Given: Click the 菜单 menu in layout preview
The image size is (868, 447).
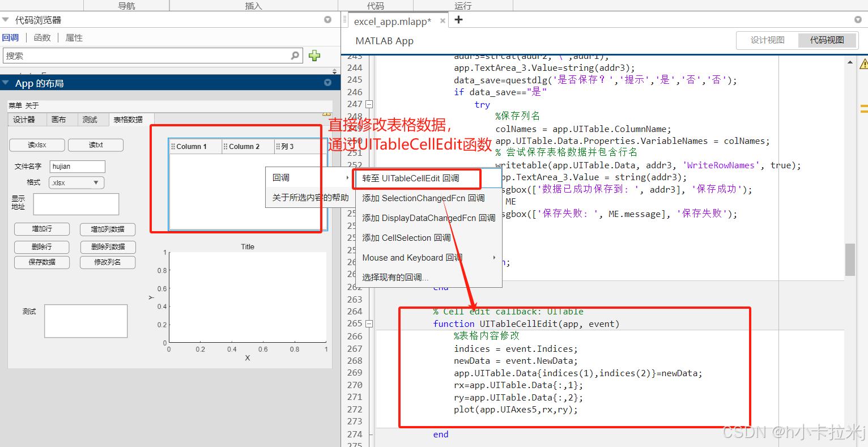Looking at the screenshot, I should 15,105.
